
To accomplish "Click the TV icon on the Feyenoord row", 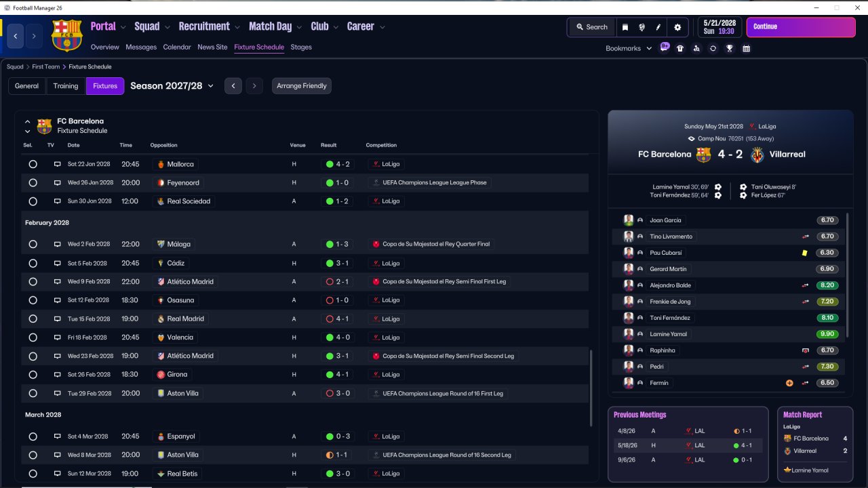I will point(57,183).
